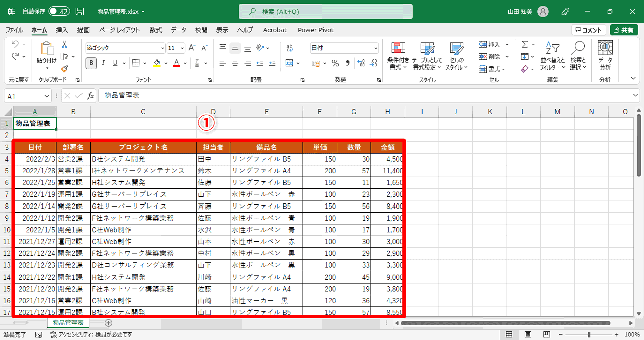
Task: Click the Orientation text angle icon
Action: (260, 48)
